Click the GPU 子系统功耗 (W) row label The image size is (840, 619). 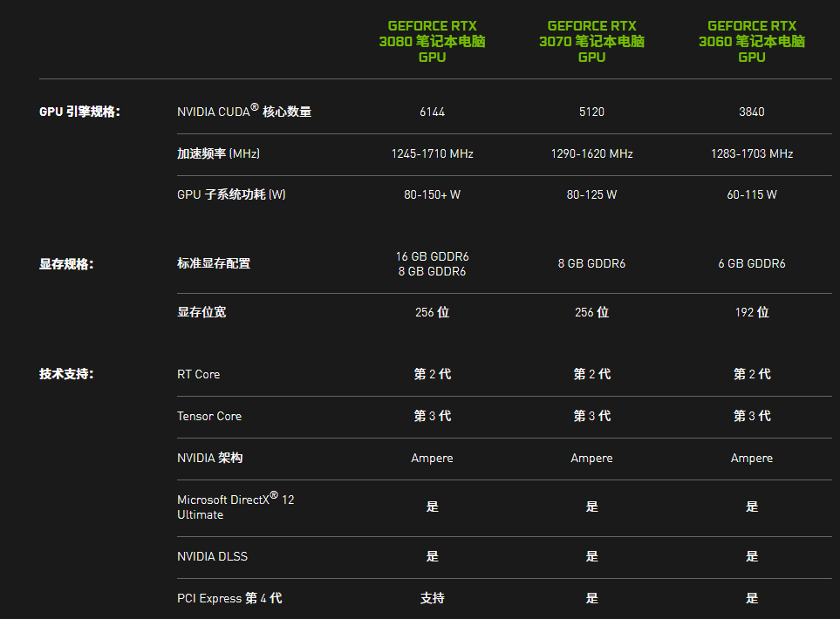[x=231, y=194]
